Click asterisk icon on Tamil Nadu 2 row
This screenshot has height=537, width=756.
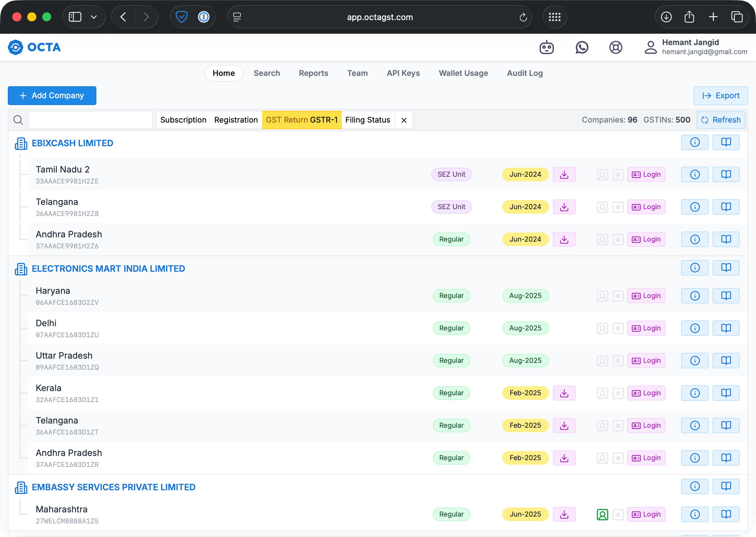[618, 174]
